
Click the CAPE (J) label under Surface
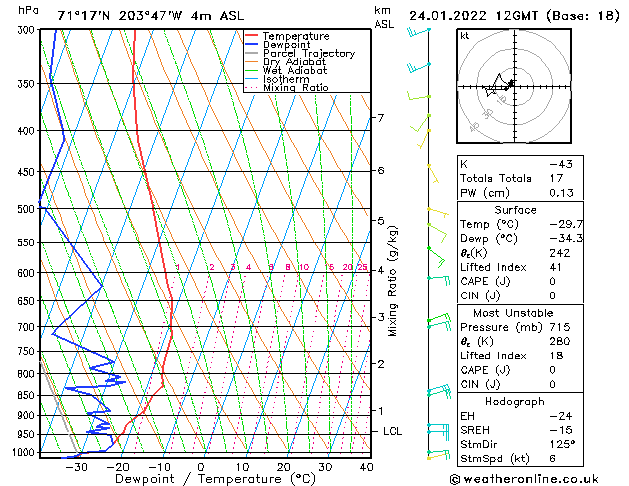485,281
